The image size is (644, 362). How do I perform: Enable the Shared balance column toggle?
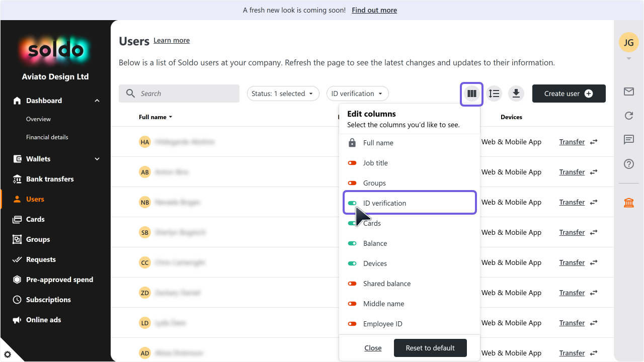352,284
